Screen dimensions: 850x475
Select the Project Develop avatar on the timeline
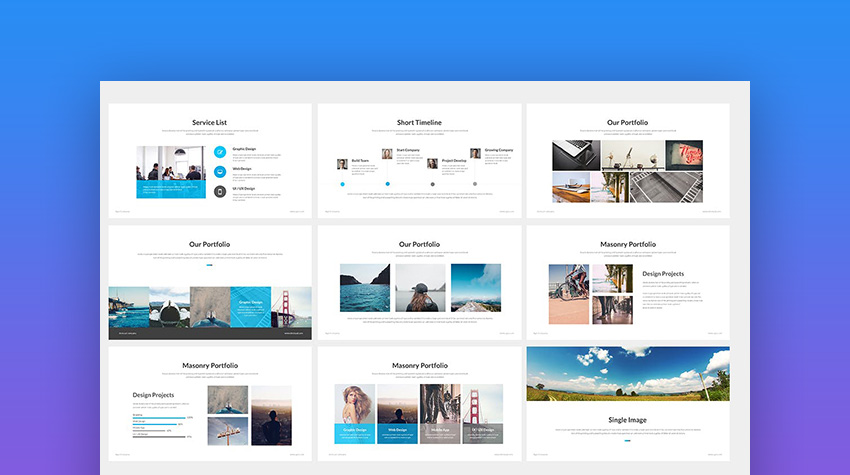coord(432,164)
